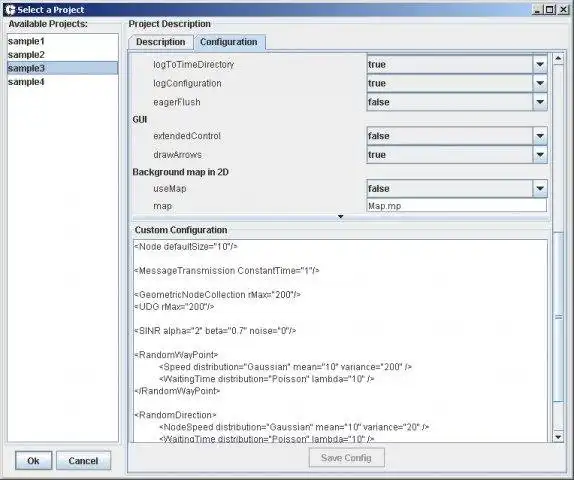This screenshot has width=574, height=480.
Task: Click the Cancel button
Action: [83, 461]
